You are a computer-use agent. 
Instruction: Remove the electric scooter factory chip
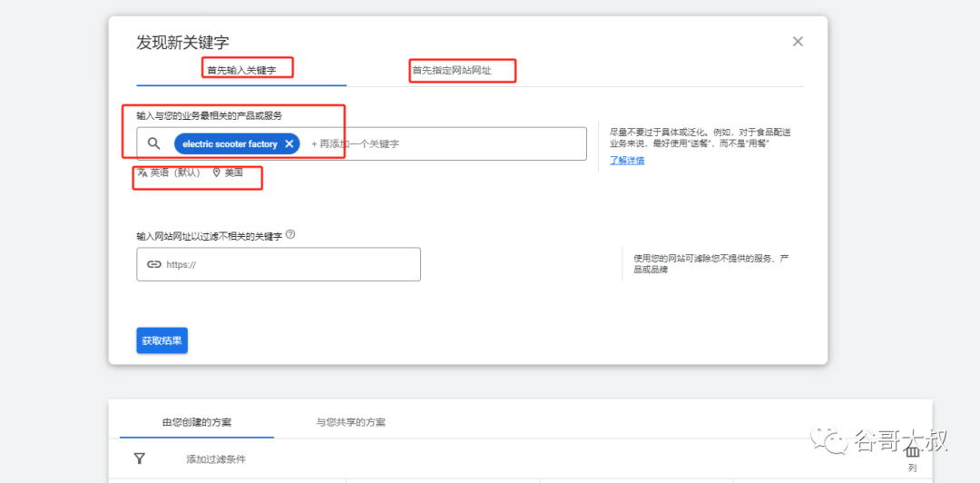(289, 143)
